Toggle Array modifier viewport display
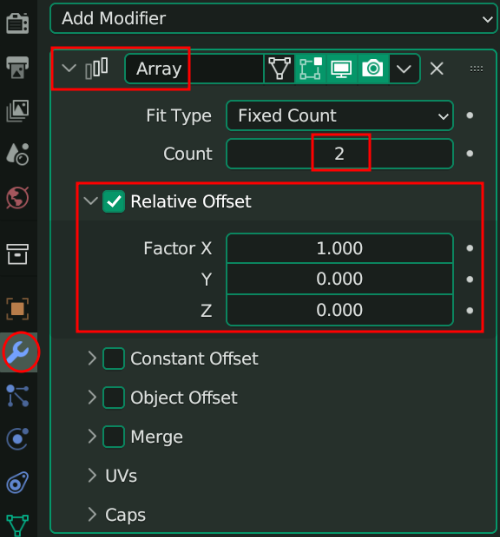 click(341, 68)
